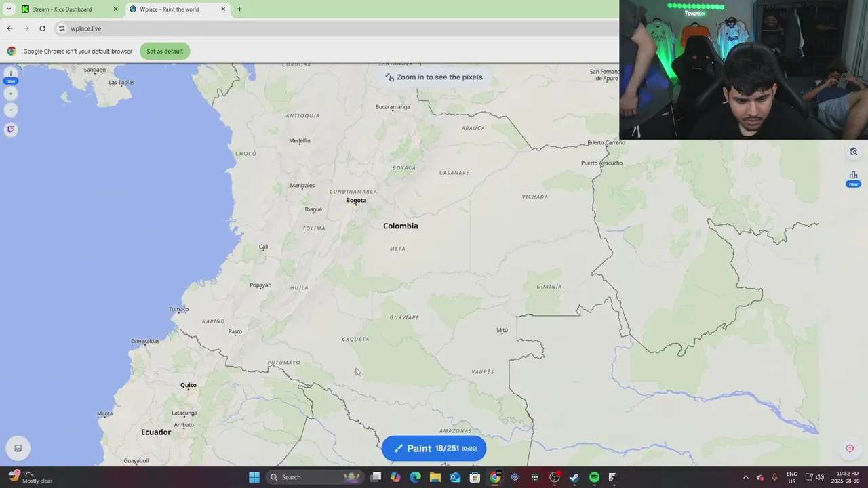Go back in browser history
The image size is (868, 488).
tap(9, 28)
